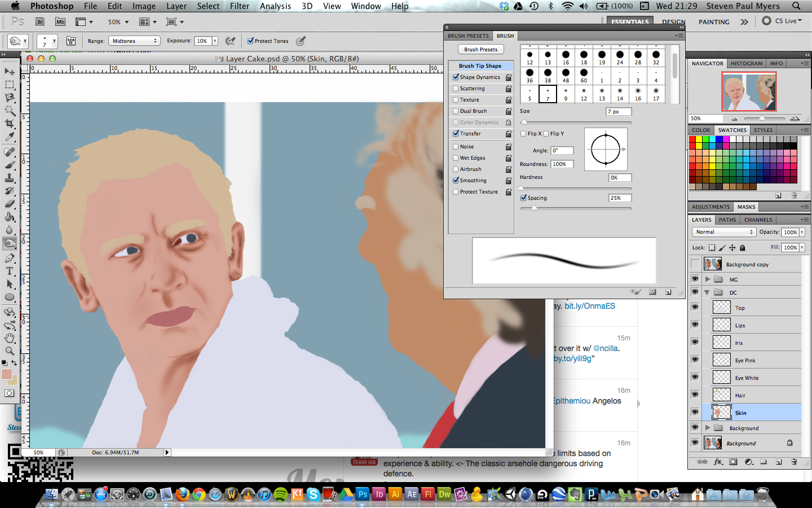Open the CS Live menu

click(x=782, y=21)
